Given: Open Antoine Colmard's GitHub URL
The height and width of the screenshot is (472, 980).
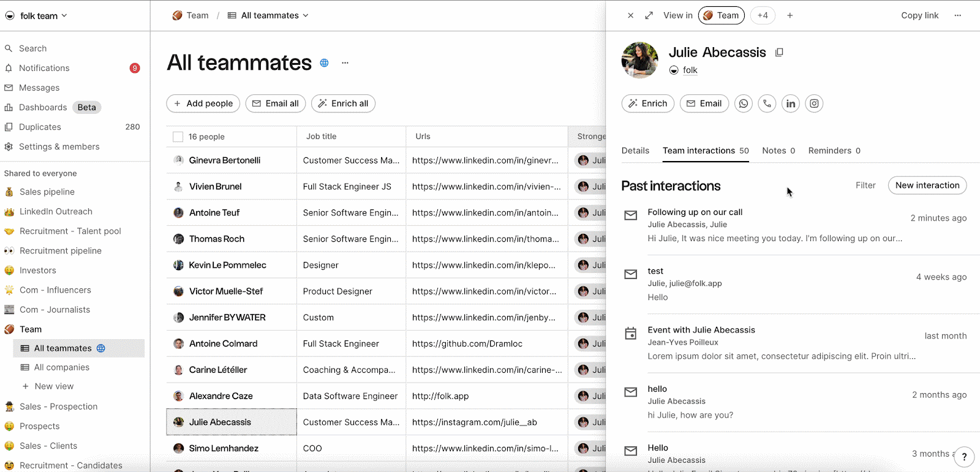Looking at the screenshot, I should [x=467, y=344].
